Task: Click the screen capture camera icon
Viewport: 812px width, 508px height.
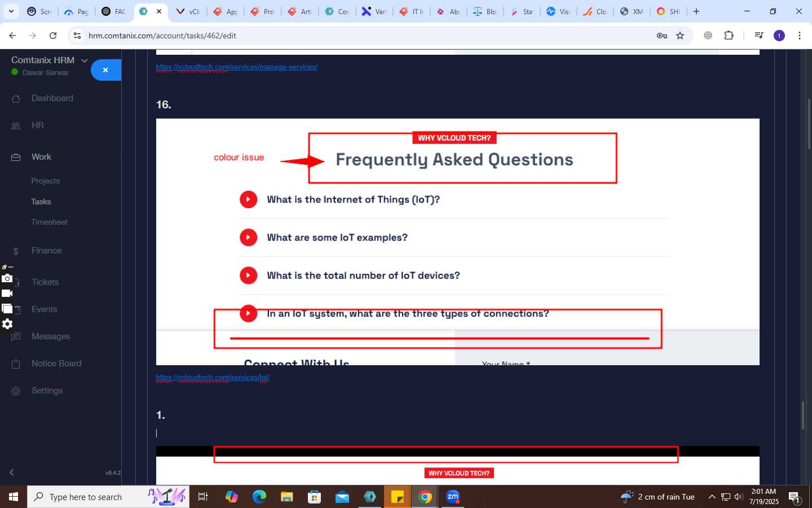Action: click(7, 278)
